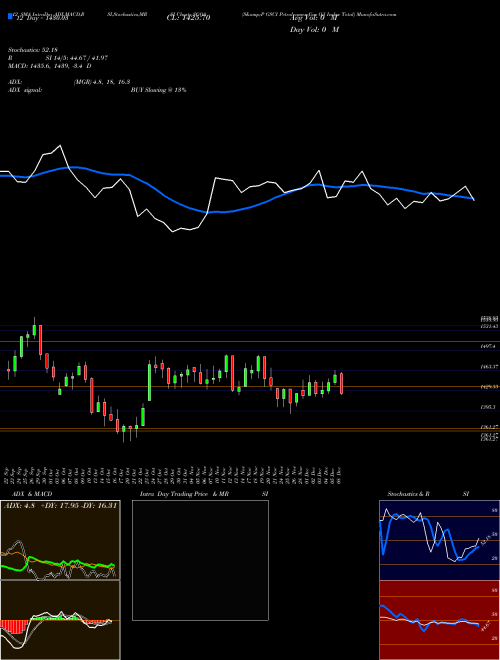This screenshot has height=660, width=500.
Task: Click the Intra Day Trading Price & MR title
Action: (184, 494)
